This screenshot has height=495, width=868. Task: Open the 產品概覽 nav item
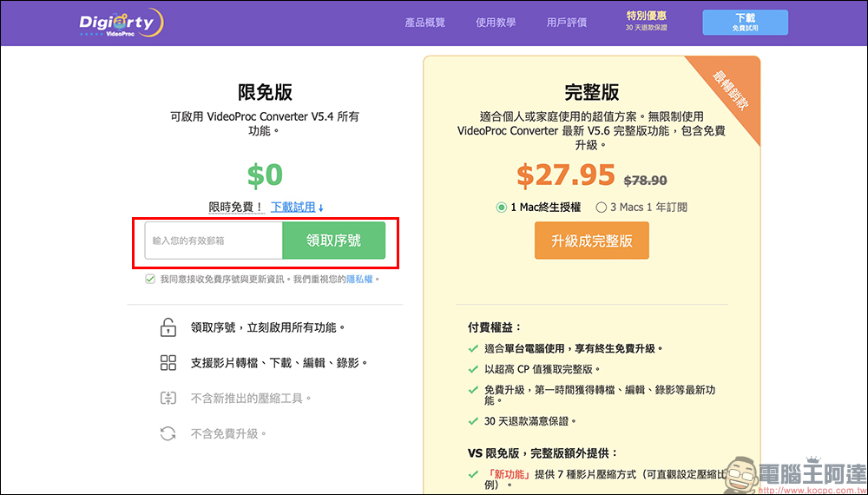tap(424, 23)
